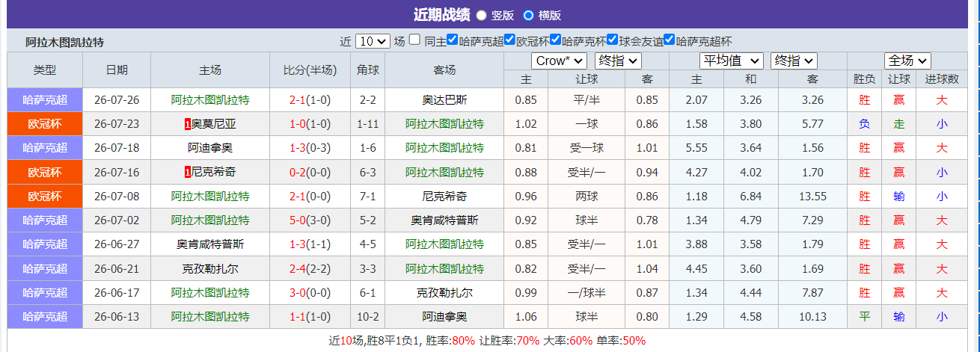Open home team 尼克希奇 in 26-07-16 row
This screenshot has height=352, width=980.
pyautogui.click(x=214, y=172)
